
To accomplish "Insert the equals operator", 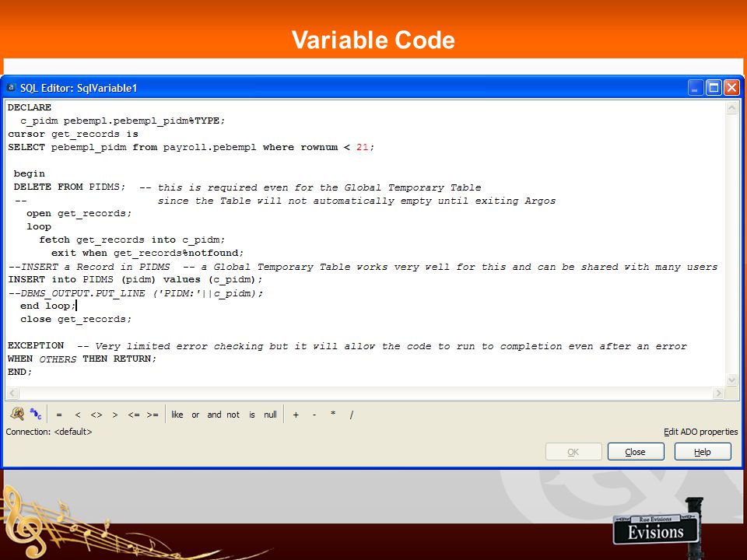I will (x=59, y=415).
